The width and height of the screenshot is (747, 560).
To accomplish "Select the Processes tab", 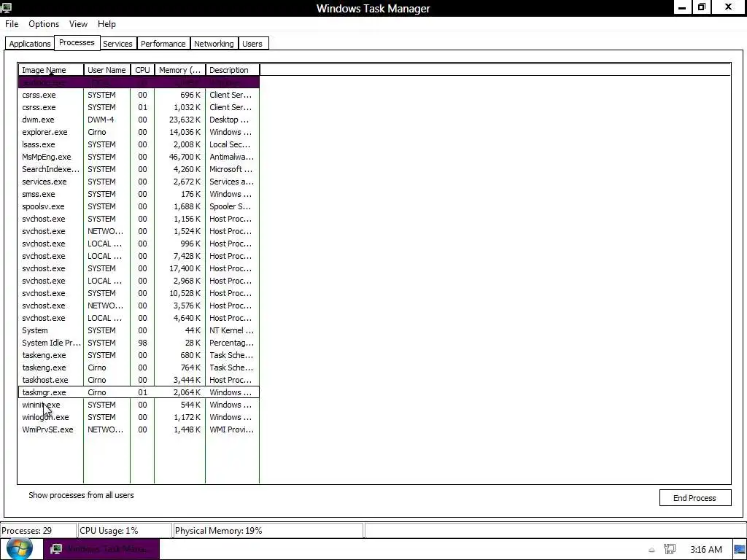I will pos(77,42).
